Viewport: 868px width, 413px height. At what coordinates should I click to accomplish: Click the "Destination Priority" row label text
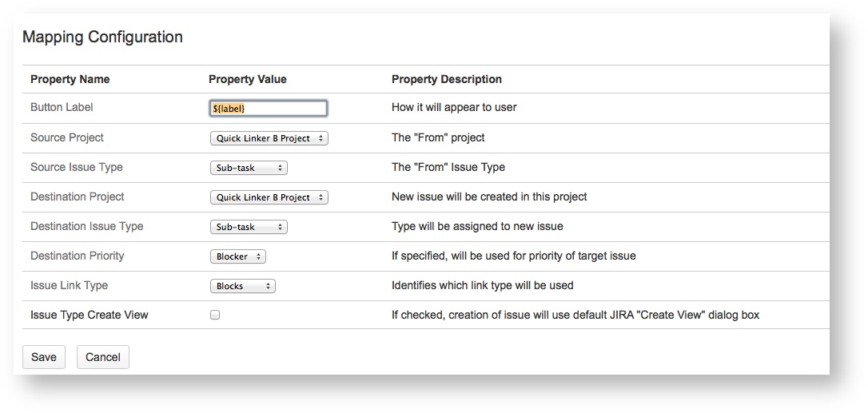[78, 256]
